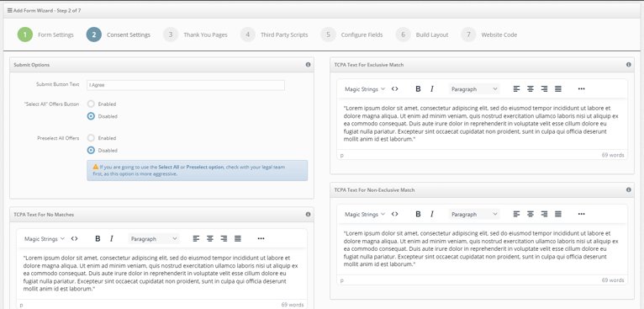644x309 pixels.
Task: Click inside Non-Exclusive Match text editor body
Action: pos(483,248)
